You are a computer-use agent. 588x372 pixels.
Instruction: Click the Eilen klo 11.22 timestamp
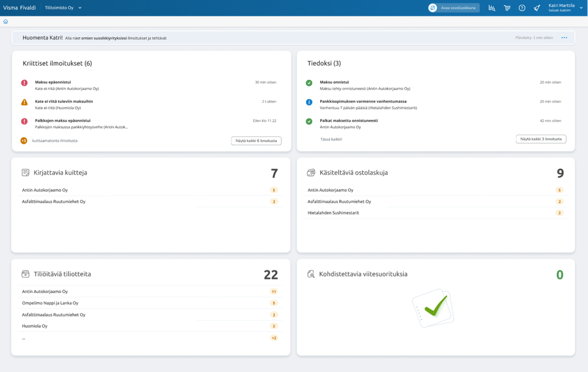264,121
